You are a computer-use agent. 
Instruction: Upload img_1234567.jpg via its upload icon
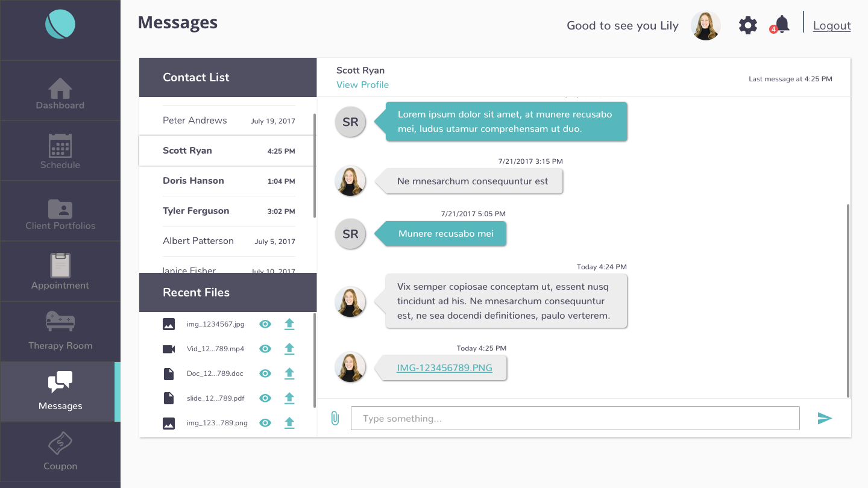pyautogui.click(x=289, y=324)
